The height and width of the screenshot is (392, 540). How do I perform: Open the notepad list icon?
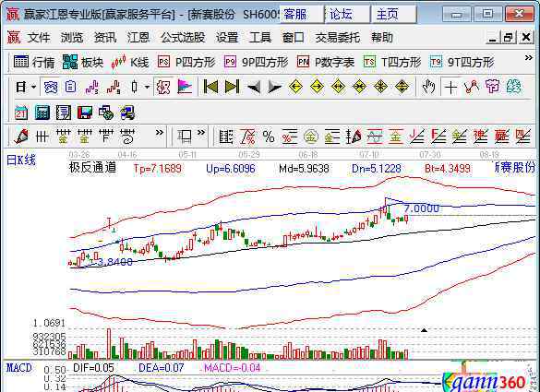point(64,113)
